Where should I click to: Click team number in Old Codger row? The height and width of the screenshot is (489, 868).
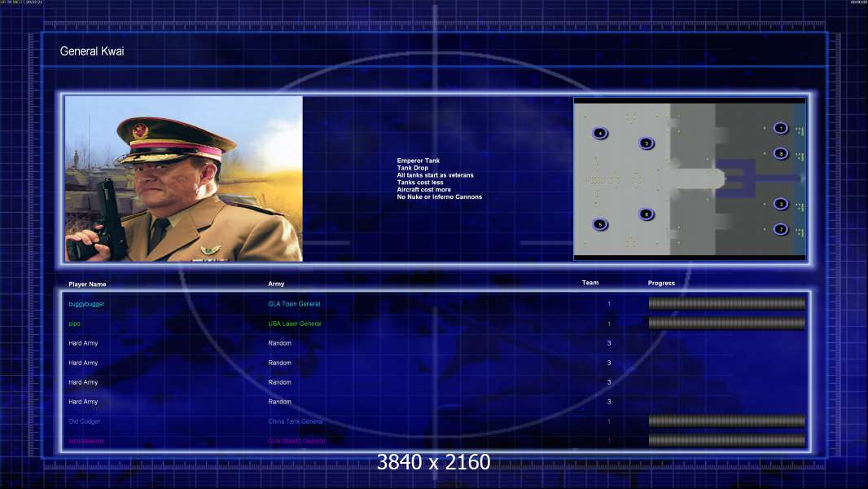coord(609,421)
